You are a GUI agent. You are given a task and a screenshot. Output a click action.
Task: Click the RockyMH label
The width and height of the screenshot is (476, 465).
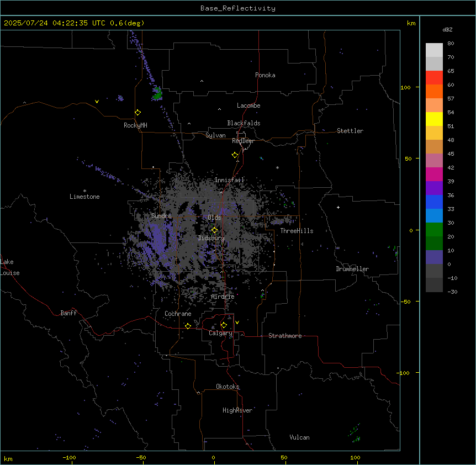click(x=135, y=125)
